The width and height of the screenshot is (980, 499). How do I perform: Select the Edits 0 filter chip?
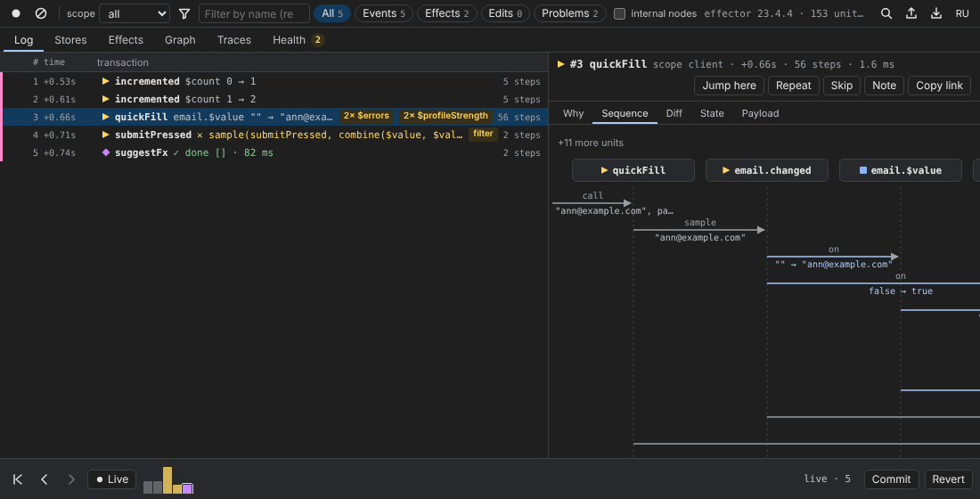point(505,13)
